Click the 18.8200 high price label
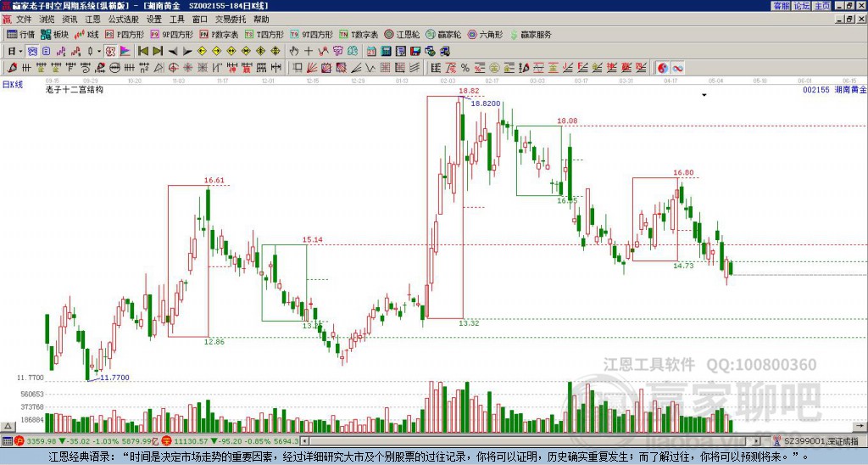868x465 pixels. tap(486, 104)
